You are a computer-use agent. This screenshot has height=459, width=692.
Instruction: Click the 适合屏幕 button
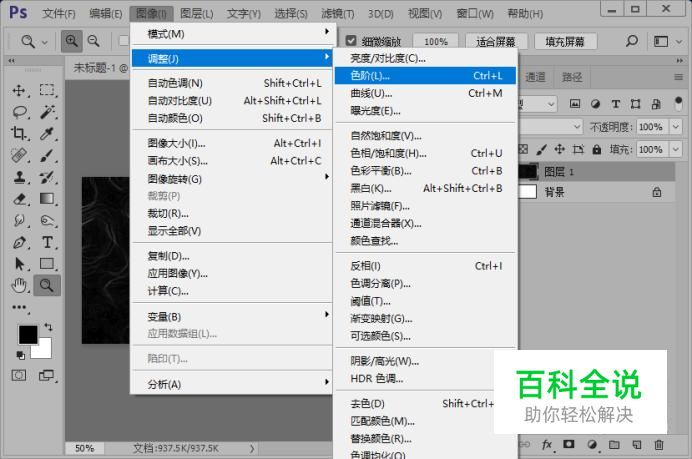496,41
